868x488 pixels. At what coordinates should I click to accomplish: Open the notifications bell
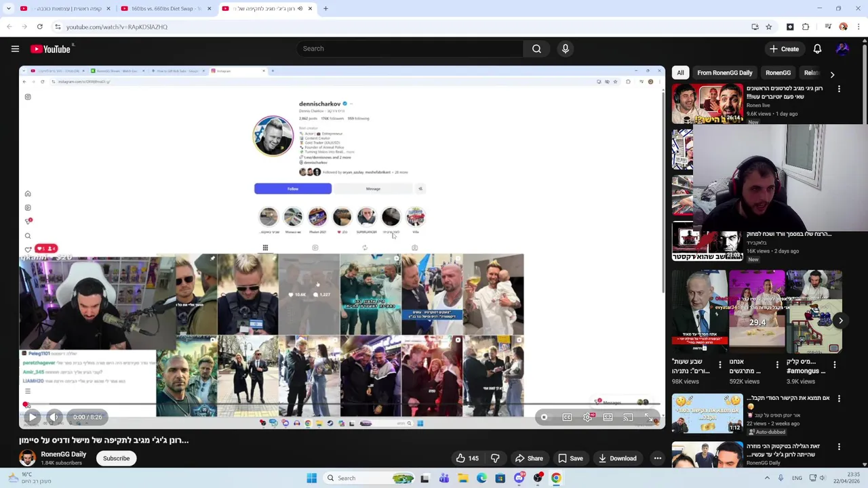click(817, 49)
